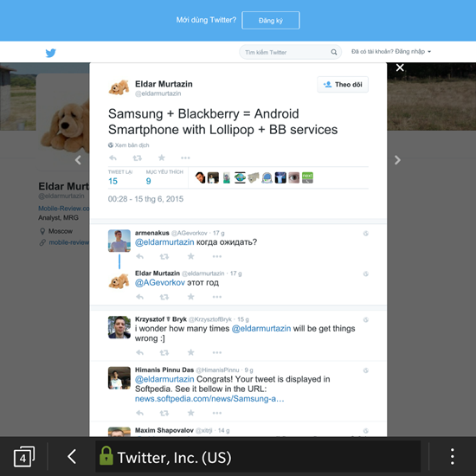Viewport: 476px width, 476px height.
Task: Go back with browser back arrow
Action: 72,457
